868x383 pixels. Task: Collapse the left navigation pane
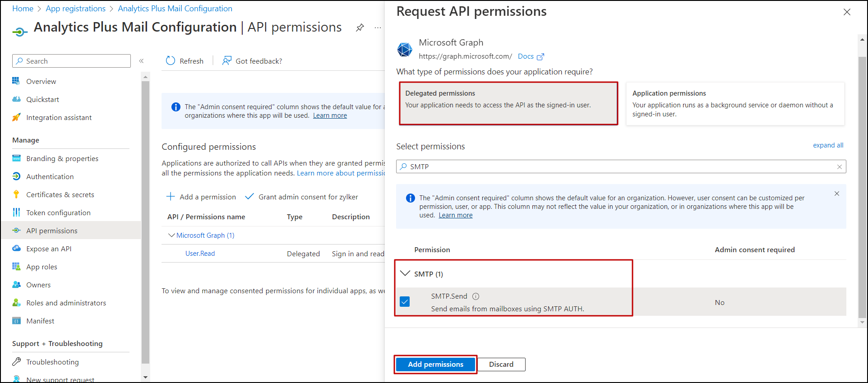[141, 60]
